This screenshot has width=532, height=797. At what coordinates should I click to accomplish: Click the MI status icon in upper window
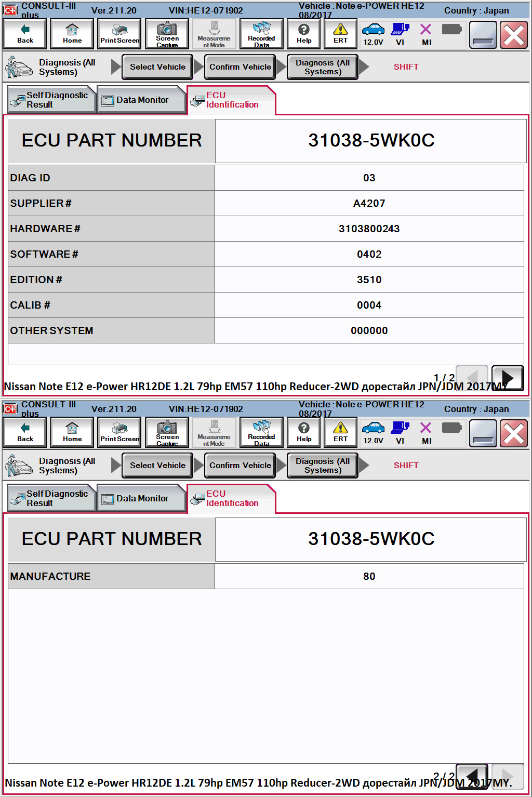pos(426,34)
